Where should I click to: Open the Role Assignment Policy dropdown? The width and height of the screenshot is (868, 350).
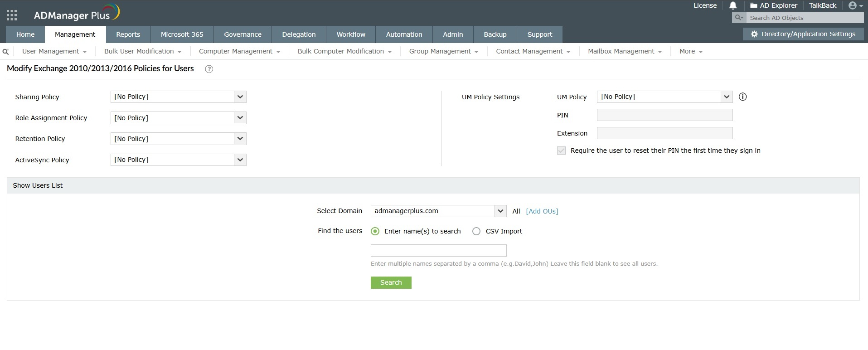(x=178, y=118)
